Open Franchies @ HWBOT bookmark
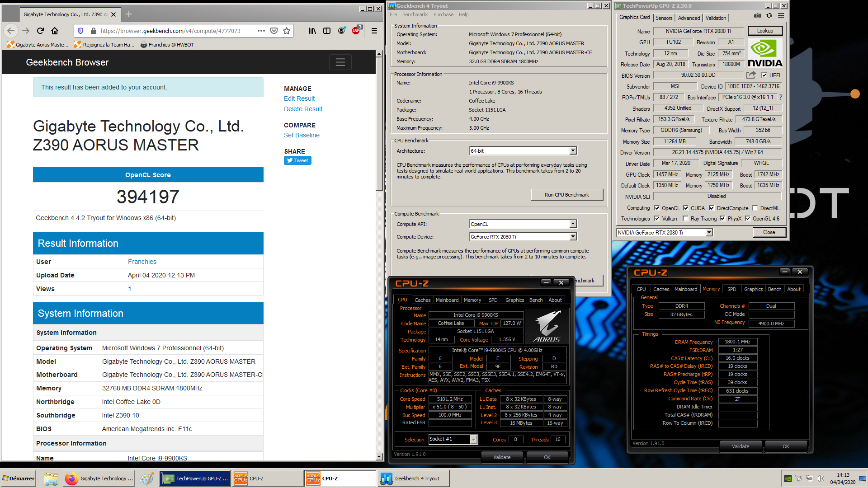Viewport: 868px width, 488px height. point(167,45)
